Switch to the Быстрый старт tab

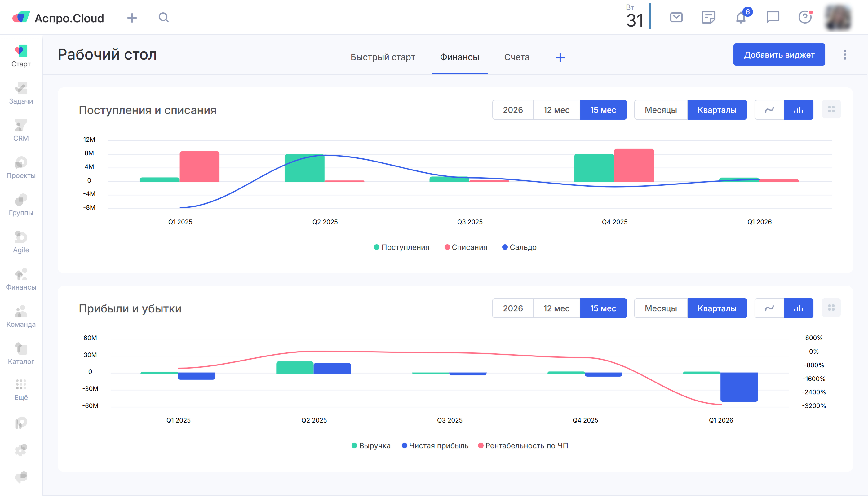point(382,57)
